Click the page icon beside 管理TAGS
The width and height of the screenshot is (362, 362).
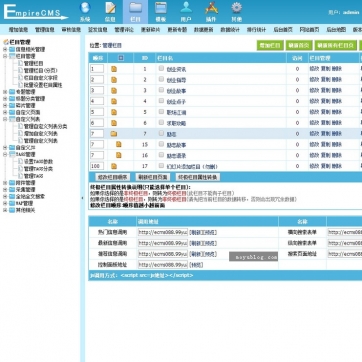point(20,176)
